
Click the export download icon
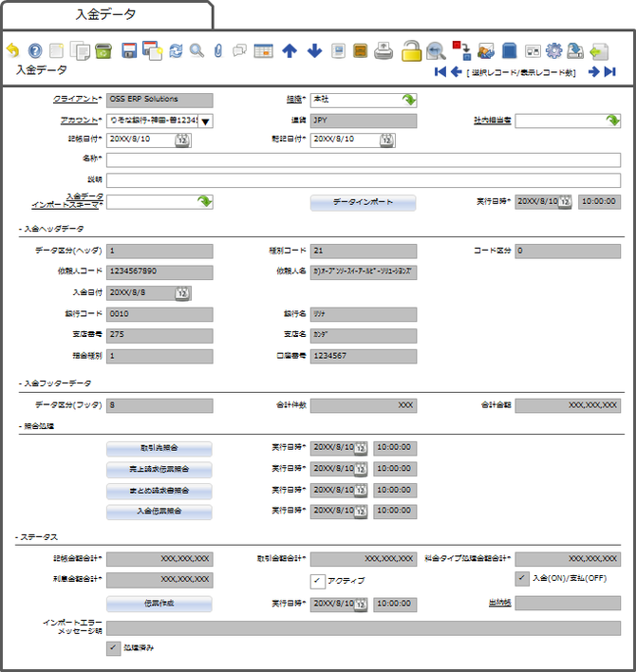575,50
